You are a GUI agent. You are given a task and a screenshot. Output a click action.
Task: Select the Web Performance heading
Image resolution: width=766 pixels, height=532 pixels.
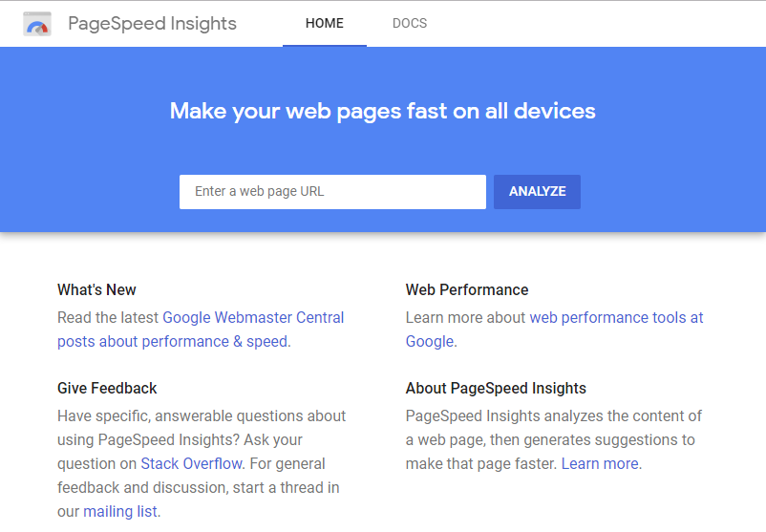(x=467, y=289)
